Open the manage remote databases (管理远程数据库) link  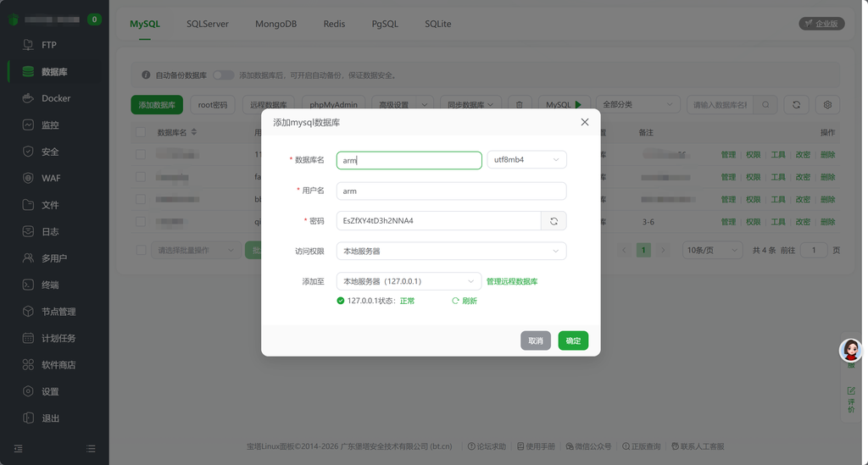pos(512,281)
